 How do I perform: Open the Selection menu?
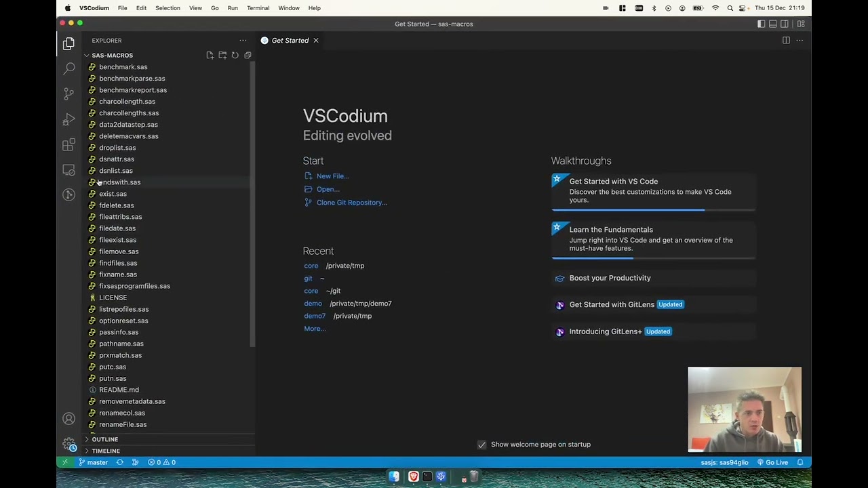(167, 8)
